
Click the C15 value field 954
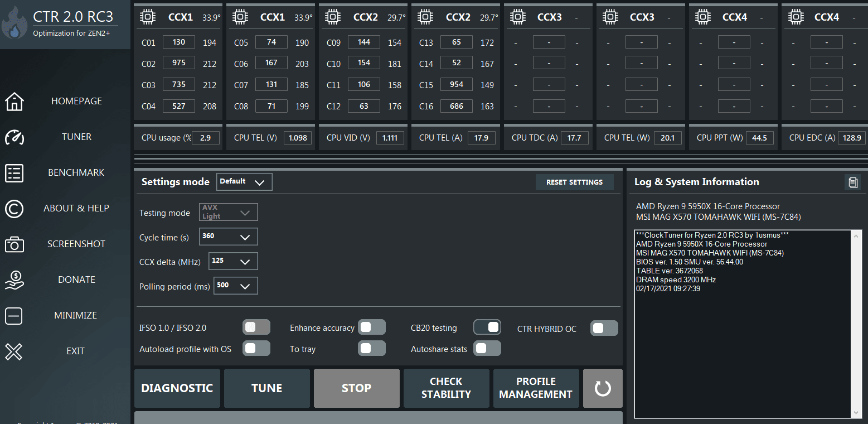pyautogui.click(x=457, y=84)
